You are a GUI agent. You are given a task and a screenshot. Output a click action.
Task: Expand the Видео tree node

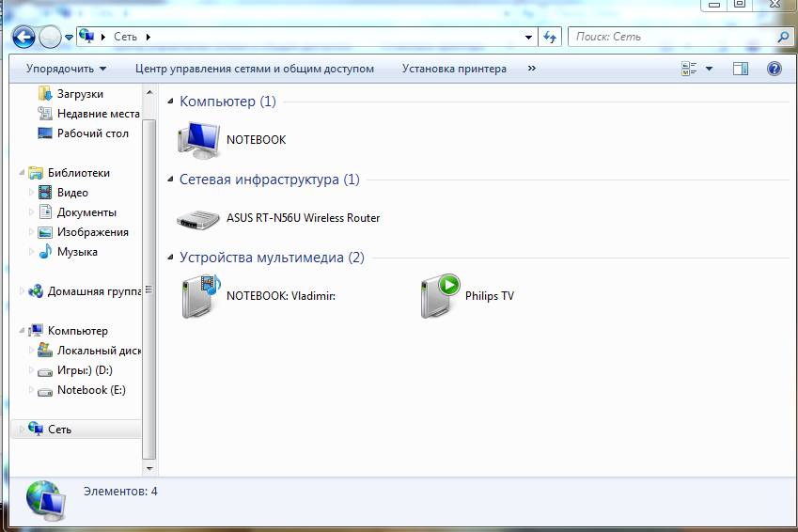32,193
